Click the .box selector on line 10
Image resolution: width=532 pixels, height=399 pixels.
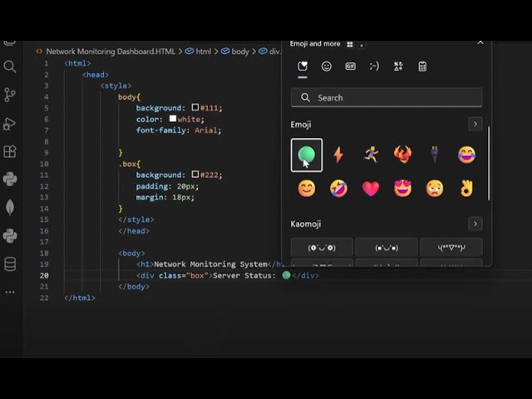point(127,164)
